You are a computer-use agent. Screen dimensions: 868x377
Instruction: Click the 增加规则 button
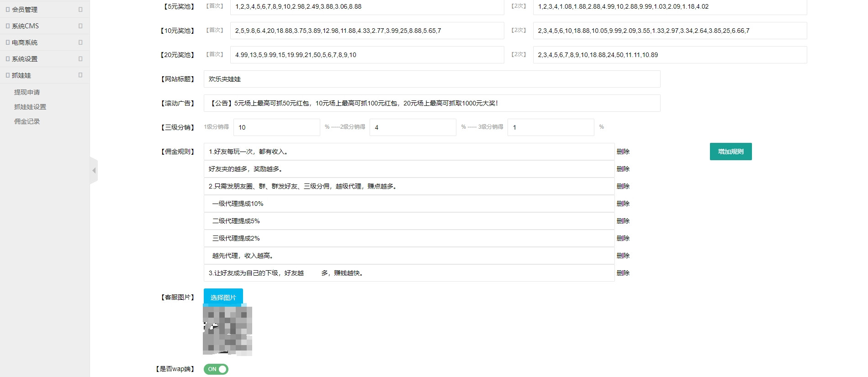coord(730,152)
